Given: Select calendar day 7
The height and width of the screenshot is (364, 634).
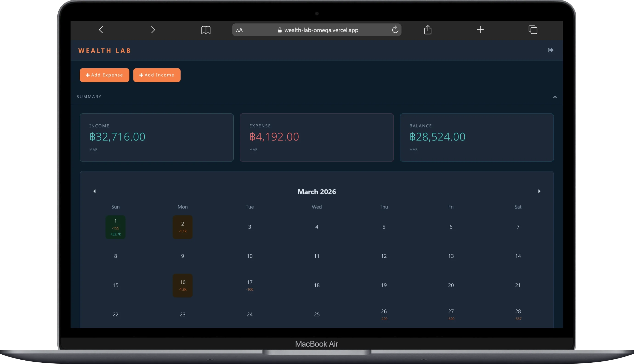Looking at the screenshot, I should [518, 227].
